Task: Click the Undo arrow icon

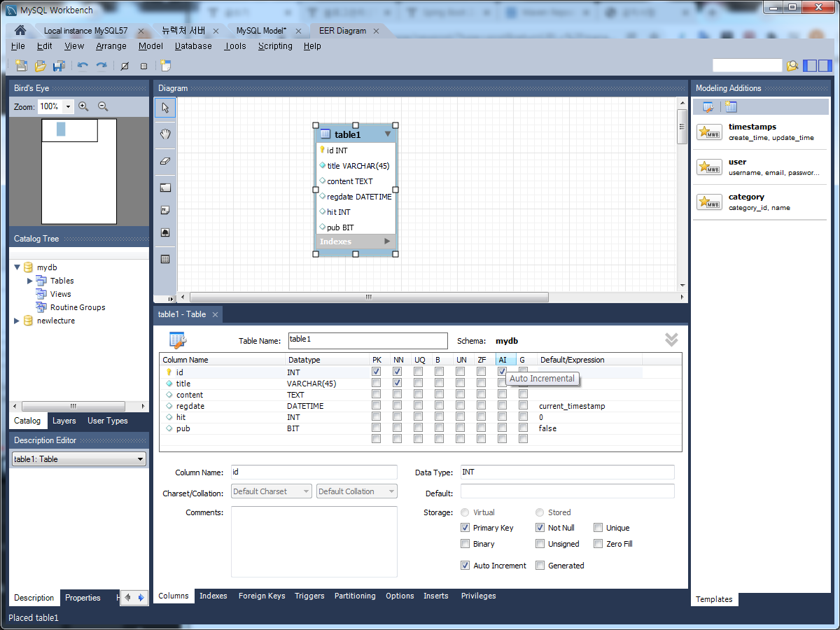Action: [x=83, y=66]
